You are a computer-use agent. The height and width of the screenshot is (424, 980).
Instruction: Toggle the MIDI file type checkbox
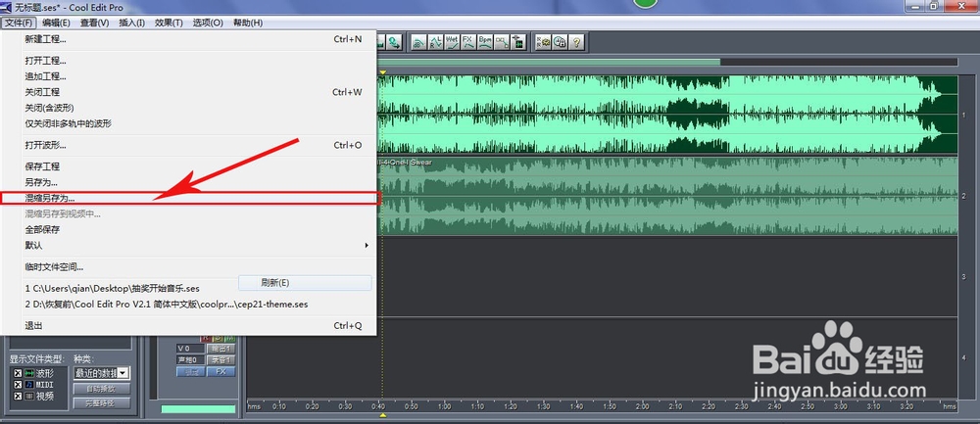(18, 385)
